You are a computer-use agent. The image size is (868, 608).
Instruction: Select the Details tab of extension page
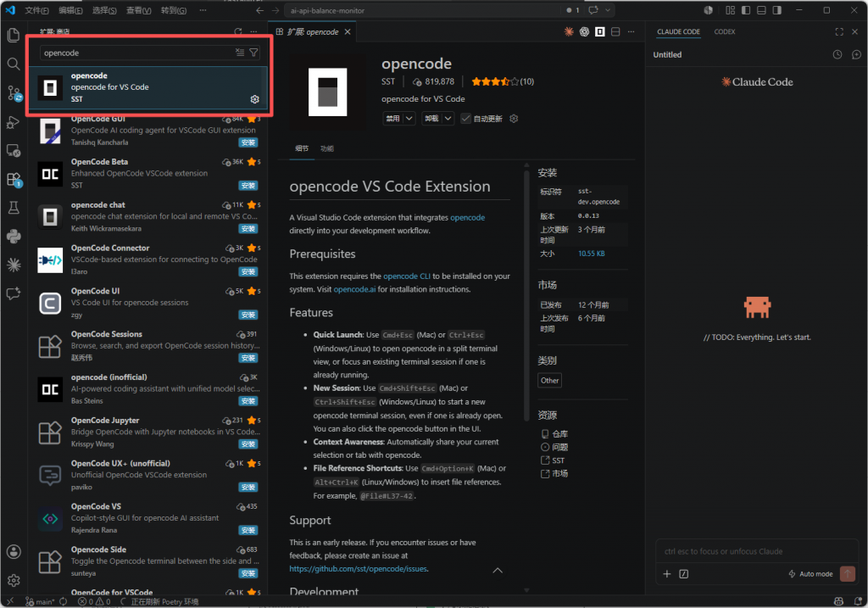click(x=302, y=148)
